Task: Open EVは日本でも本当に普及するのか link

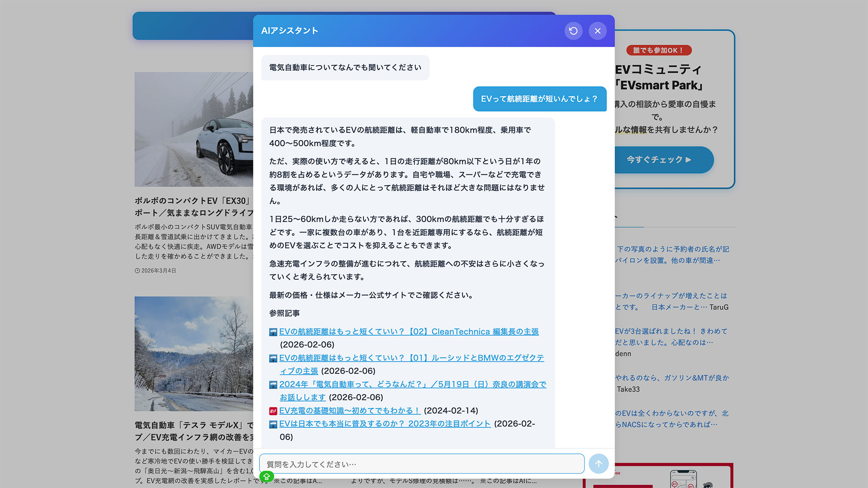Action: click(385, 424)
